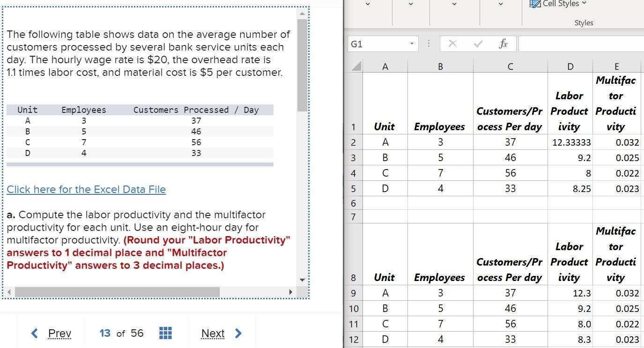Click cell D9 with value 12.3
This screenshot has height=348, width=644.
(x=570, y=293)
